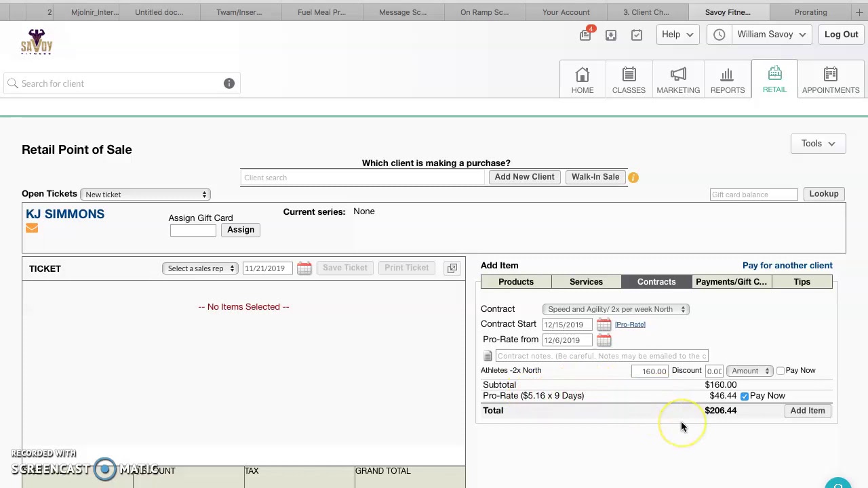
Task: Open the Pro-Rate from calendar icon
Action: [x=604, y=340]
